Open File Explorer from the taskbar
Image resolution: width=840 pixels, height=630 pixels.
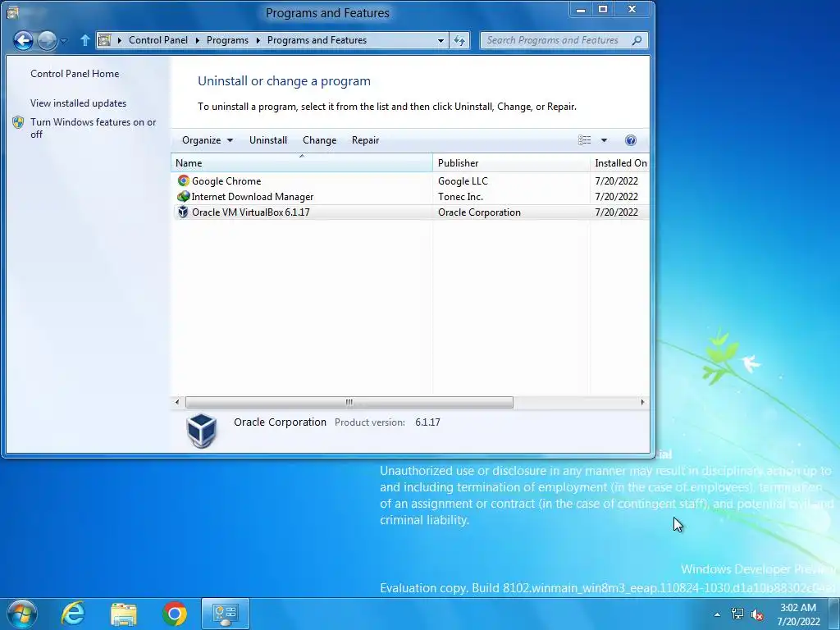(x=124, y=614)
